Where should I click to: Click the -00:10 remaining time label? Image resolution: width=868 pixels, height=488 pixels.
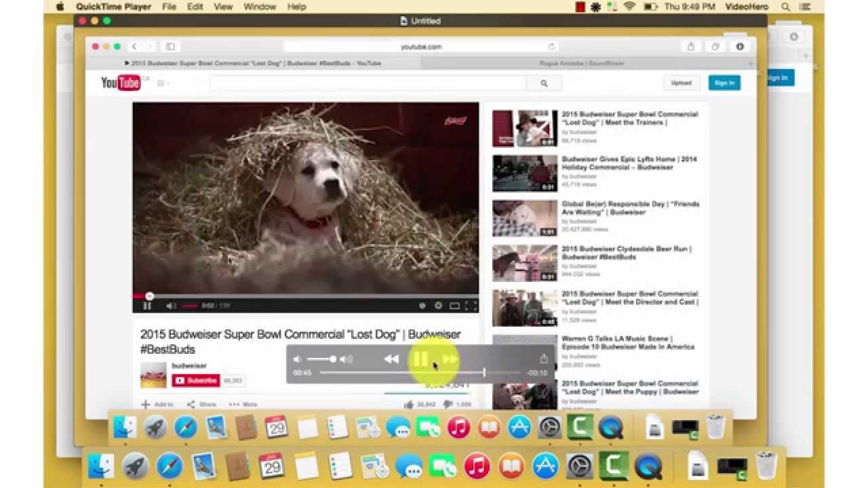point(537,373)
